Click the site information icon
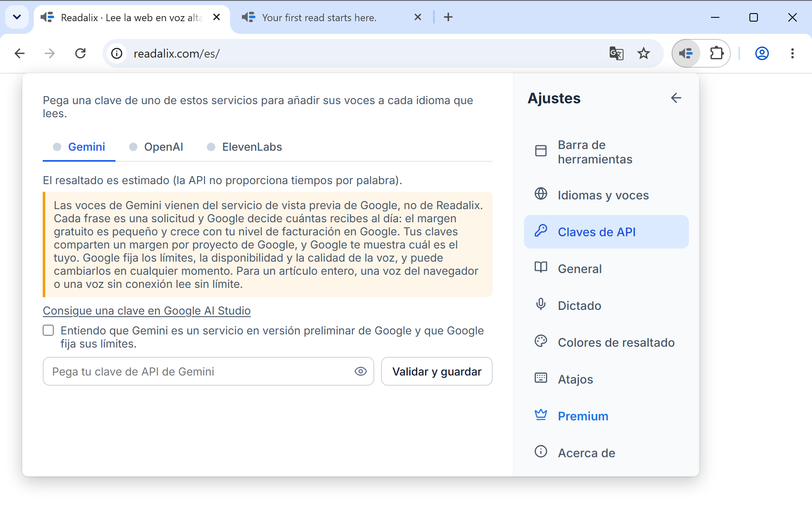Viewport: 812px width, 508px height. (117, 53)
